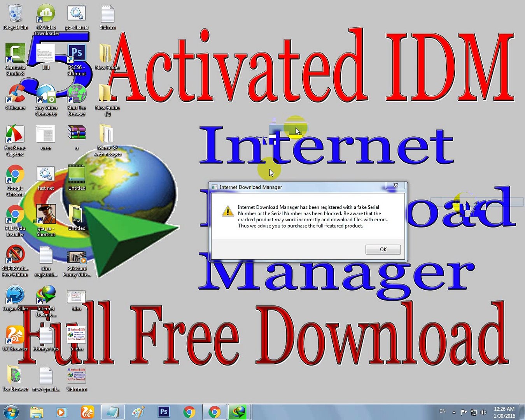Select the FastStone Capture shortcut
The image size is (525, 420).
15,141
